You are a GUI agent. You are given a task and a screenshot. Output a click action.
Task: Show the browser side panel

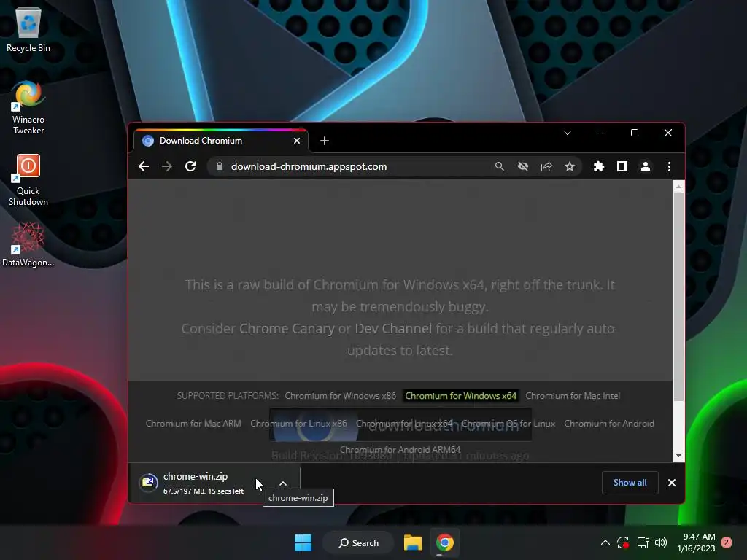622,166
